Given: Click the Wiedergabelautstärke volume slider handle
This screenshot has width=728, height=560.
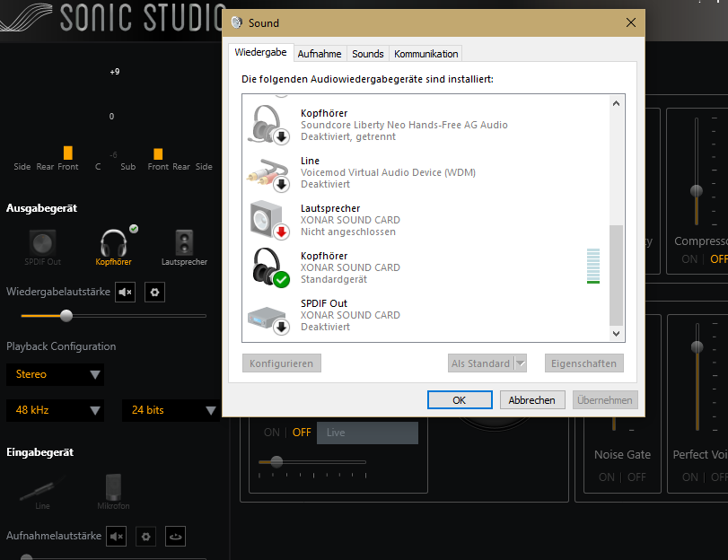Looking at the screenshot, I should pos(66,316).
